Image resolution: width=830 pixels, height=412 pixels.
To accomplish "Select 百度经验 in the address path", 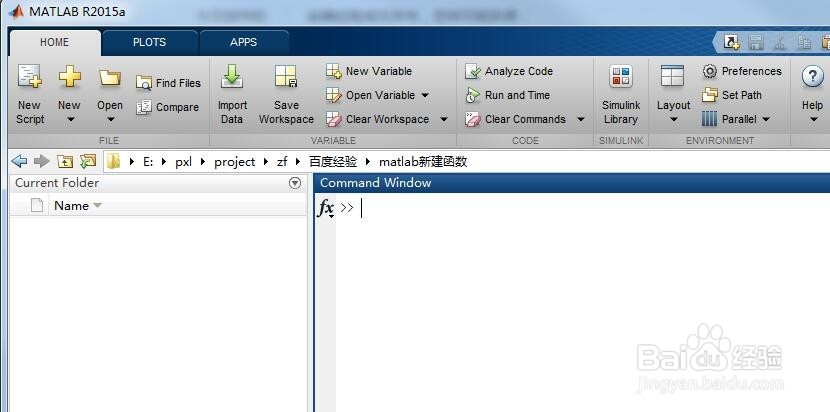I will click(333, 162).
